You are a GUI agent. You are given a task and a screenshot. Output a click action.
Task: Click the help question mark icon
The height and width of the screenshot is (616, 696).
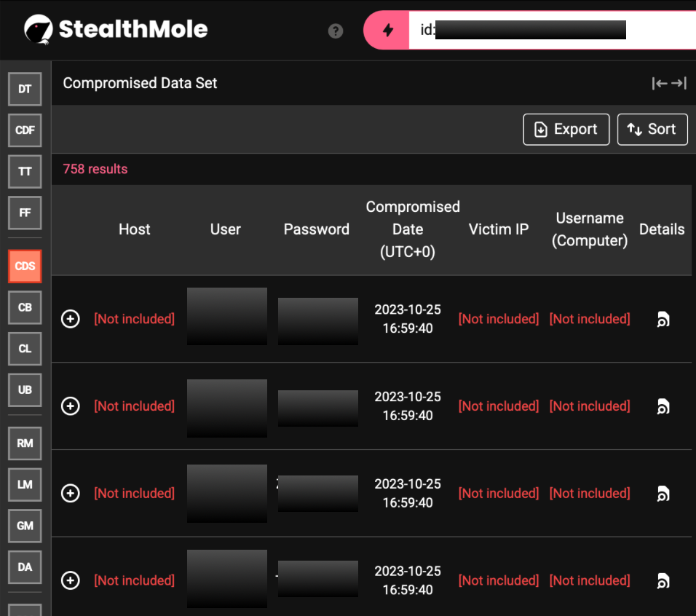click(336, 31)
